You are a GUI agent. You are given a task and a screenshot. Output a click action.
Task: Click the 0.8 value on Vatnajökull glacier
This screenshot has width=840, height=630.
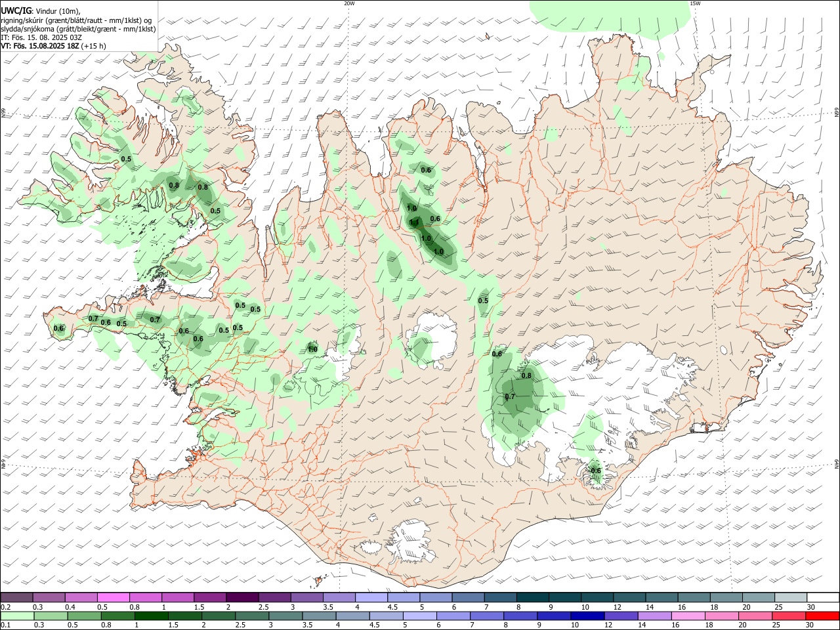(526, 376)
